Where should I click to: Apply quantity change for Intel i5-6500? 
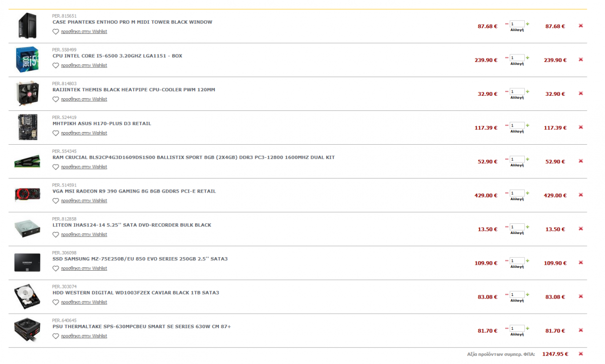click(517, 64)
